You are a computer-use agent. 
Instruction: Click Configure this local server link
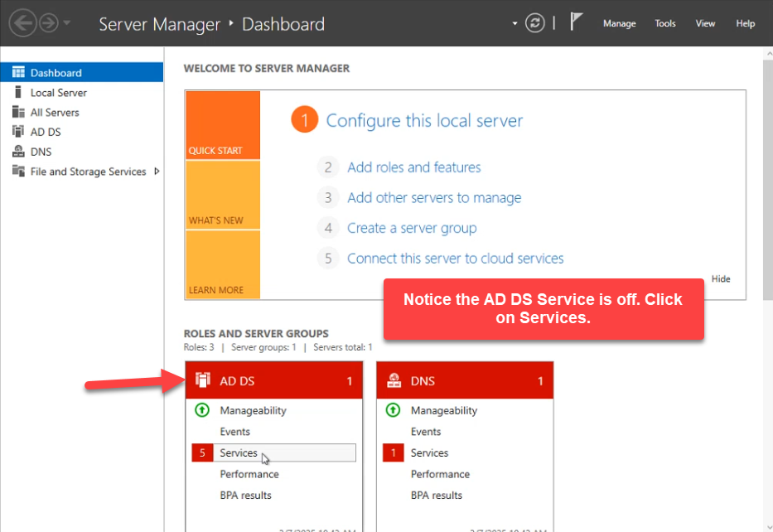424,121
